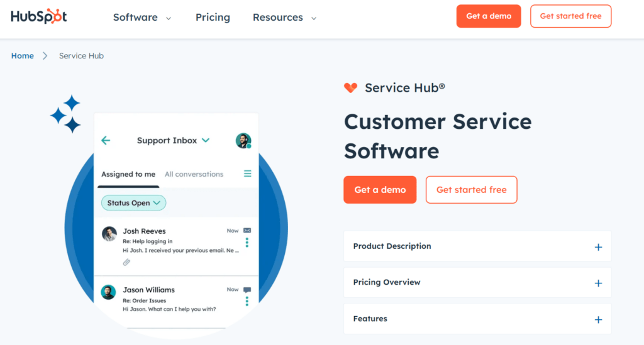This screenshot has height=345, width=644.
Task: Click plus icon for Features
Action: 599,320
